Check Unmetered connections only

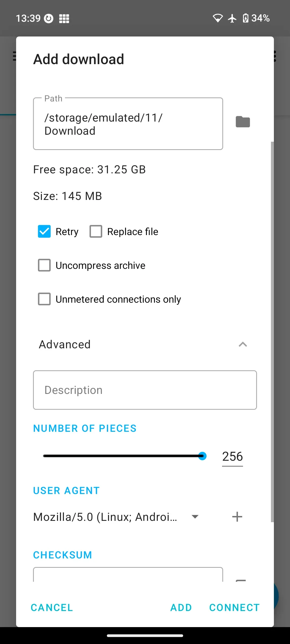coord(44,299)
